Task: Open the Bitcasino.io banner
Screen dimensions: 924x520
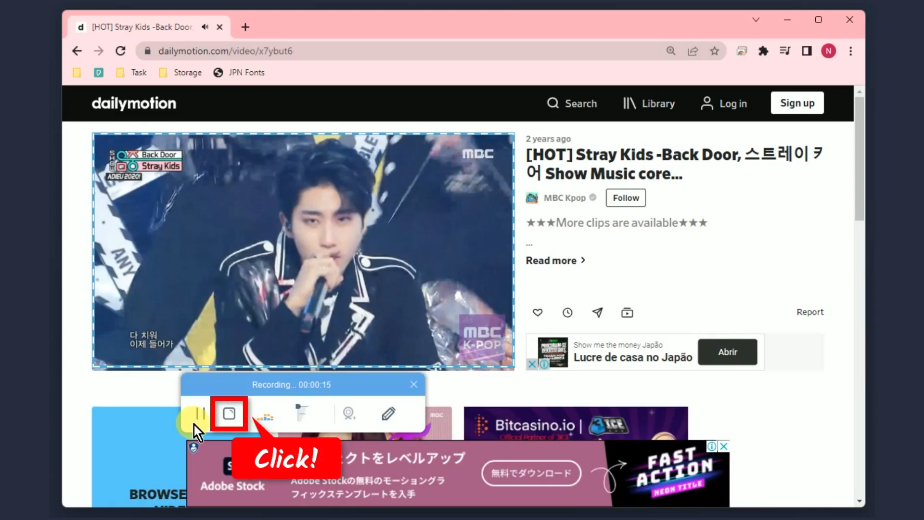Action: point(576,423)
